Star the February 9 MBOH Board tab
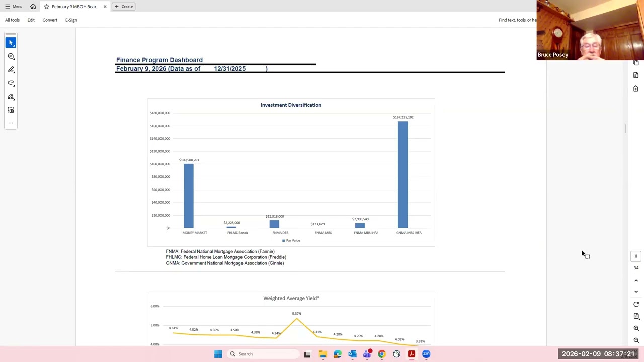Image resolution: width=644 pixels, height=362 pixels. (x=46, y=7)
